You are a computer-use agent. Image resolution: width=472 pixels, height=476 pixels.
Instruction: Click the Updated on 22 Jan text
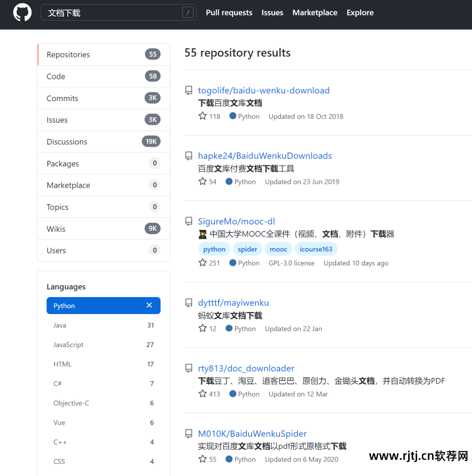[x=293, y=328]
